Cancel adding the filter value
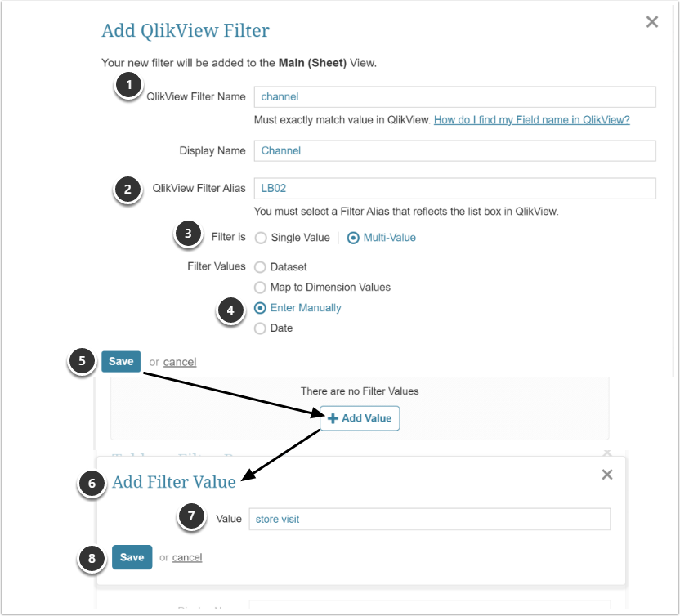Screen dimensions: 680x616 [x=187, y=557]
